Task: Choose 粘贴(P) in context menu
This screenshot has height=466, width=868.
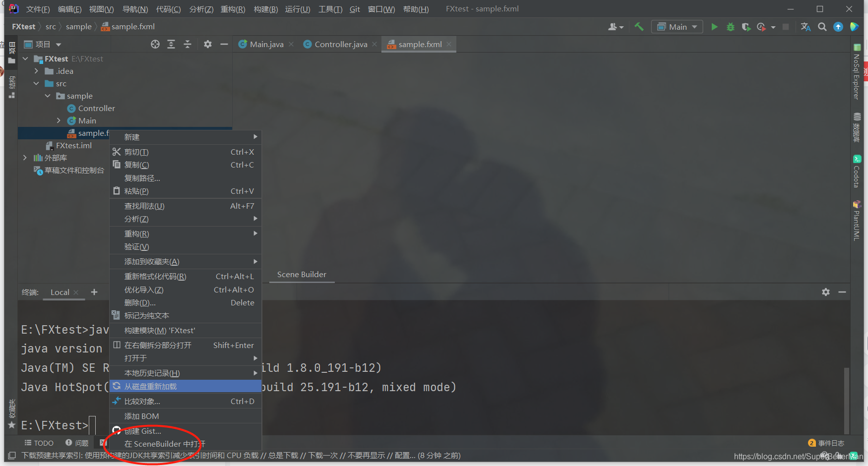Action: [x=186, y=191]
